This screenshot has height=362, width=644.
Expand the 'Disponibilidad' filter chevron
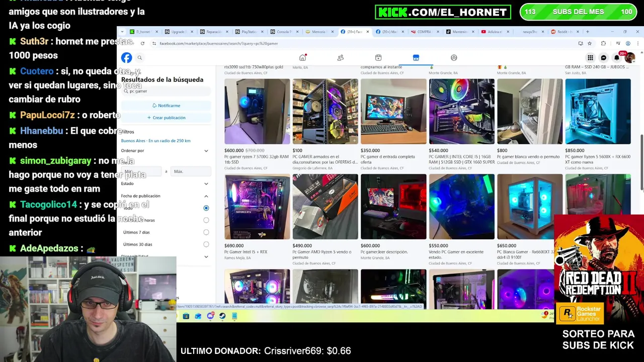coord(206,257)
